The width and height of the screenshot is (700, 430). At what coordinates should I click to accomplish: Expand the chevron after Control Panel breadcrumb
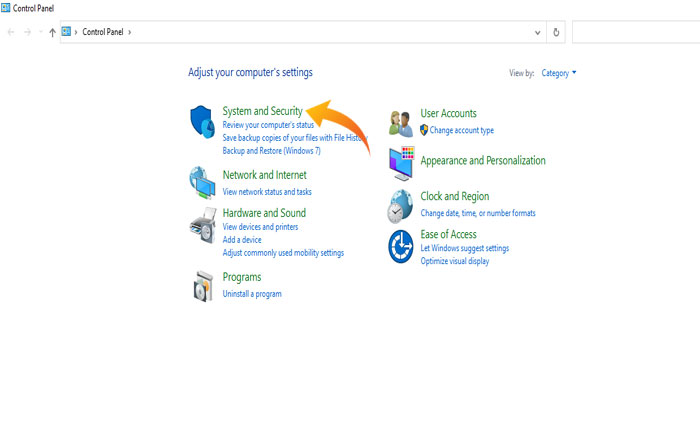(x=130, y=32)
